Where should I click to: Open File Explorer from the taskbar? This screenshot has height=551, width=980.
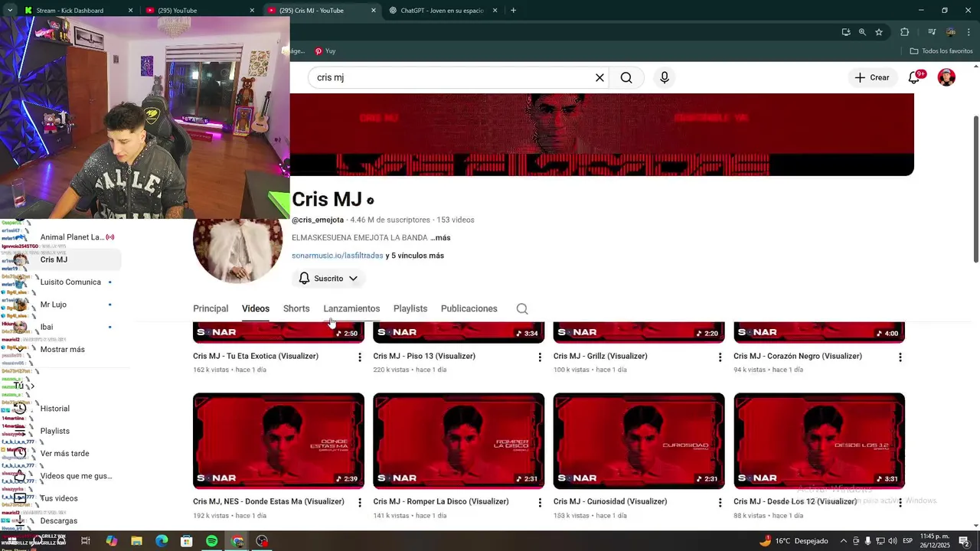(x=136, y=541)
